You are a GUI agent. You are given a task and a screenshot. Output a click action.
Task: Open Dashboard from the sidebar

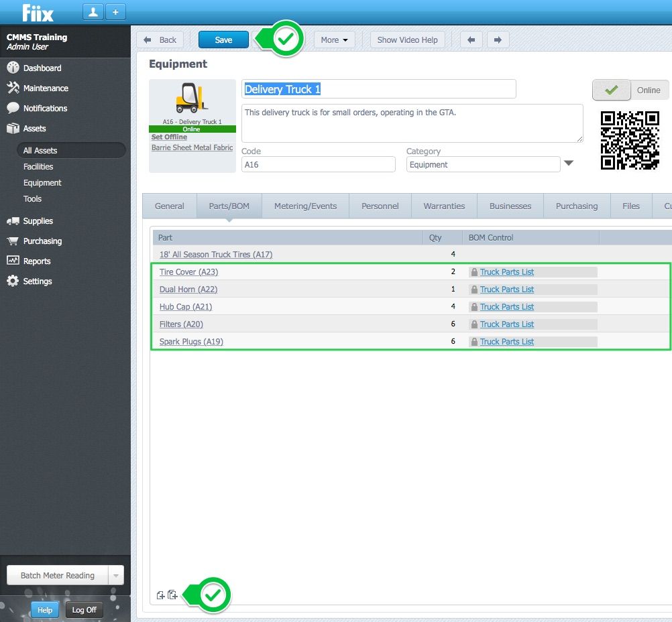[42, 68]
